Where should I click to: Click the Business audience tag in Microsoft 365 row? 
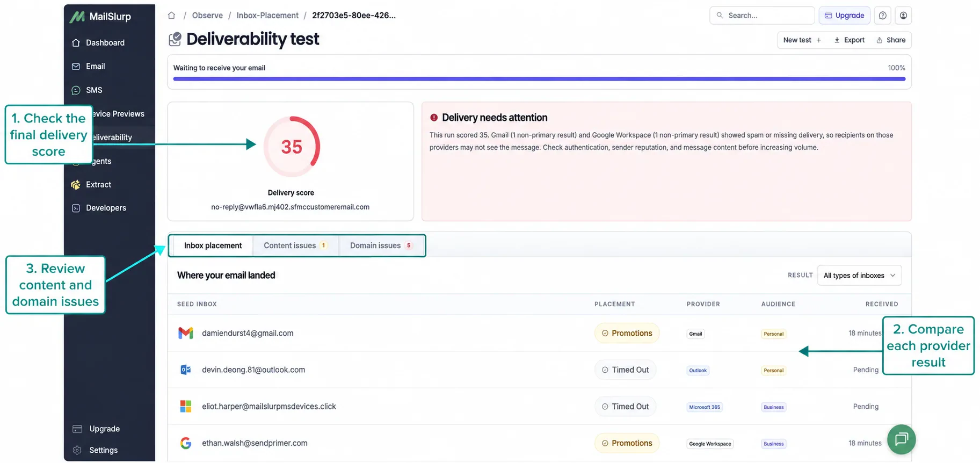pos(773,407)
